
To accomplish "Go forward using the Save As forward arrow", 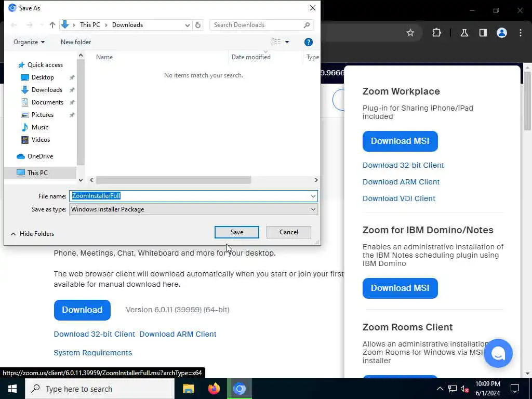I will tap(30, 25).
